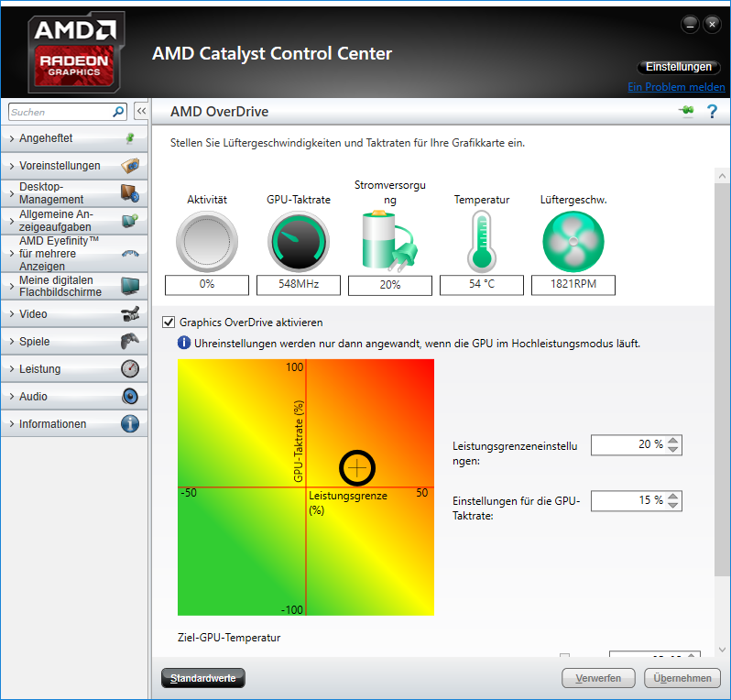Open the Audio menu section
Screen dimensions: 731x700
point(74,397)
